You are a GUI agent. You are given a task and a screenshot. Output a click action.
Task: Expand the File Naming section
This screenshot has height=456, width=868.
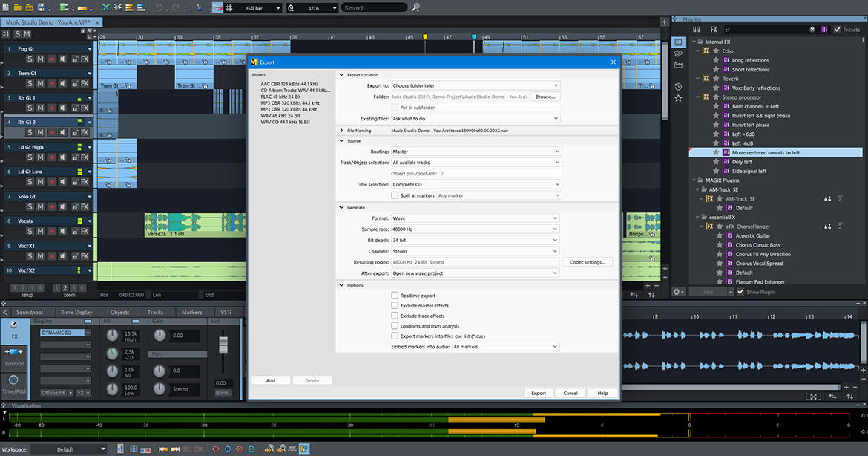pyautogui.click(x=341, y=131)
